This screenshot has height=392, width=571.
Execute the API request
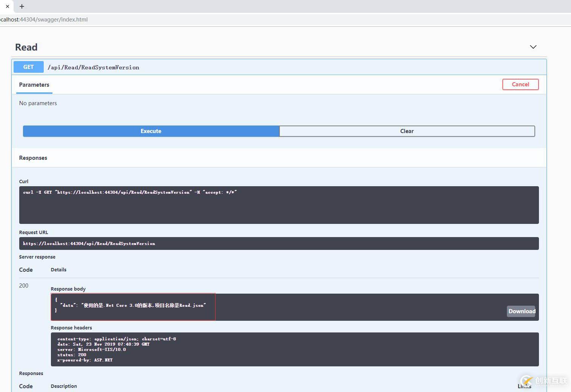[151, 131]
